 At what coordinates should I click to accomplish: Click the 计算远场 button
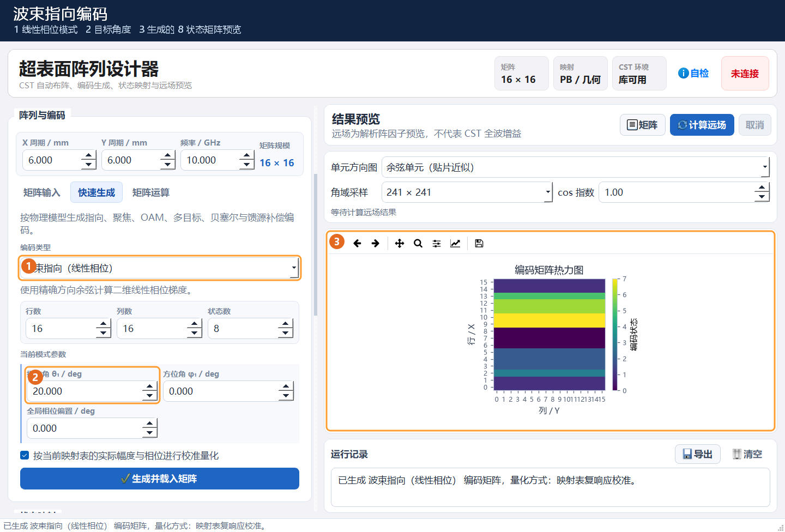[702, 125]
